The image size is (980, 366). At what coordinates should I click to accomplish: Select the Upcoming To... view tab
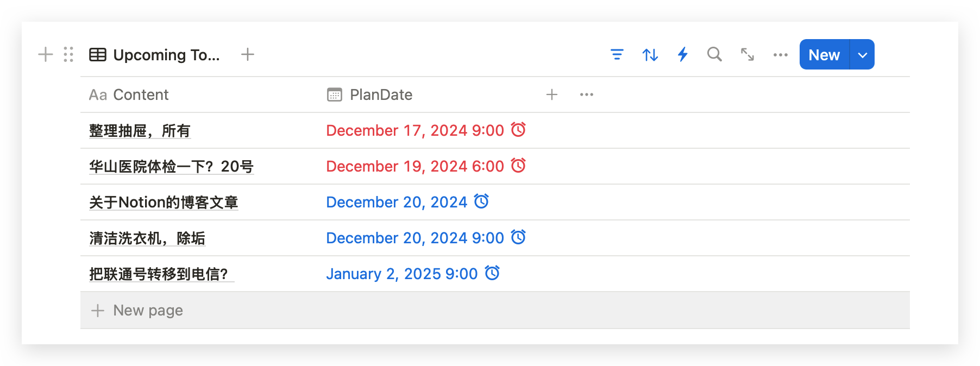click(154, 54)
